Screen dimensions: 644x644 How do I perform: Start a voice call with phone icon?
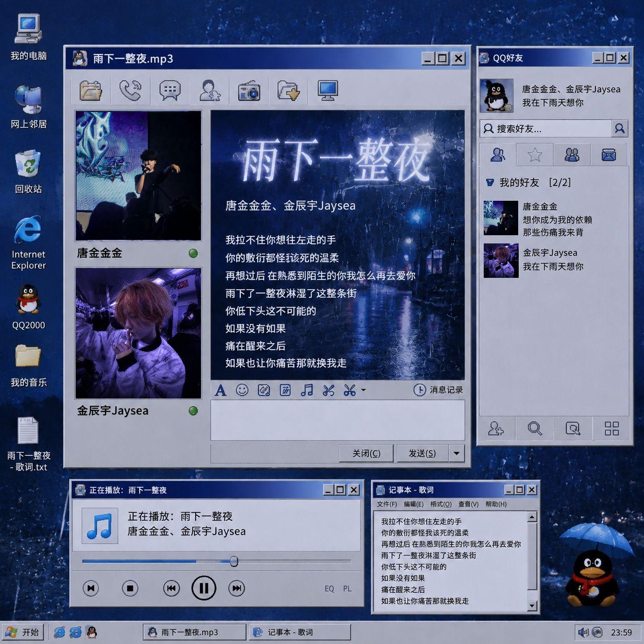click(x=130, y=90)
